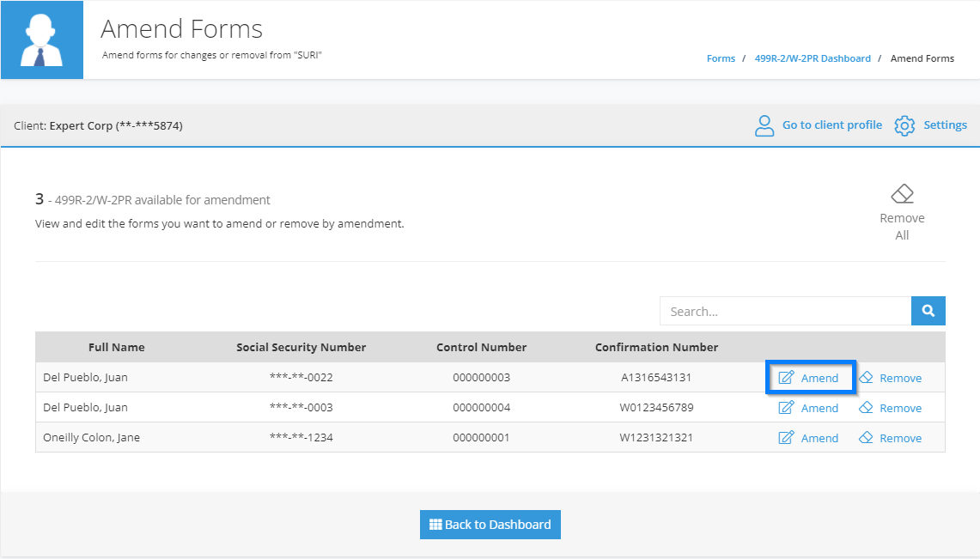Viewport: 980px width, 559px height.
Task: Click the Back to Dashboard button
Action: 490,525
